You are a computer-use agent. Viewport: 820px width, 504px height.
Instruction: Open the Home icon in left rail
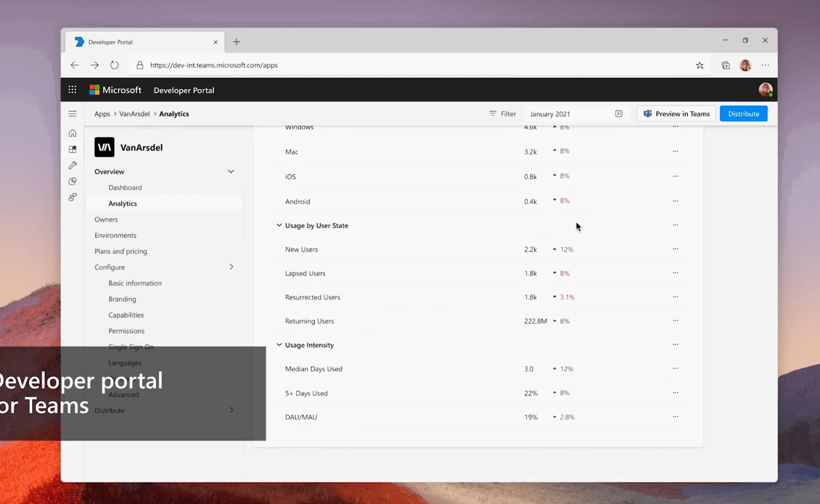72,133
